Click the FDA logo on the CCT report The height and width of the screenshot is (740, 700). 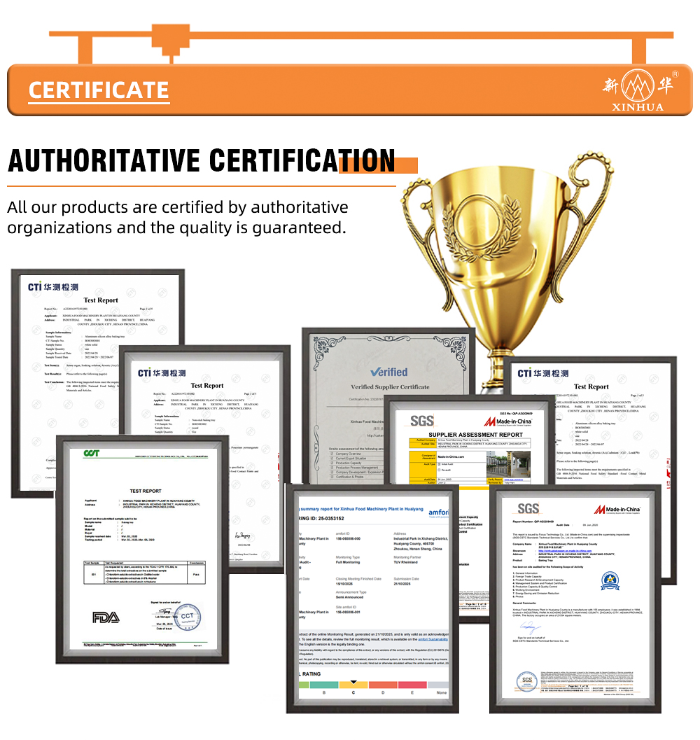tap(106, 617)
